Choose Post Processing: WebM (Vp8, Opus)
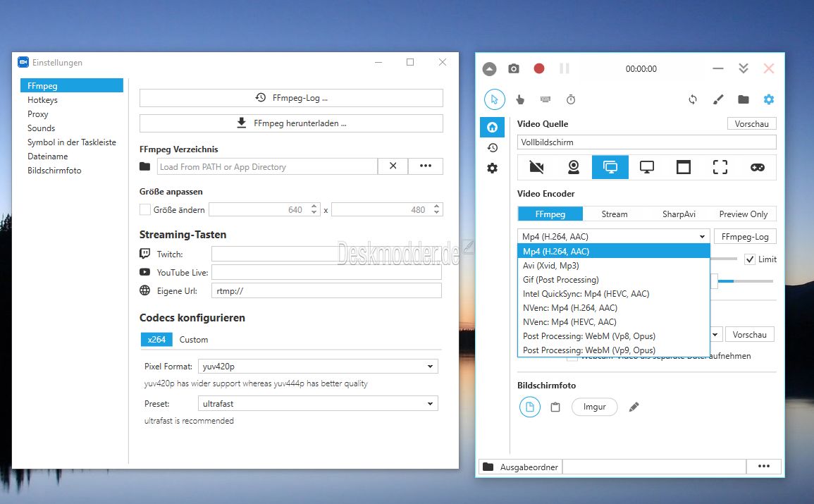814x504 pixels. [x=614, y=336]
